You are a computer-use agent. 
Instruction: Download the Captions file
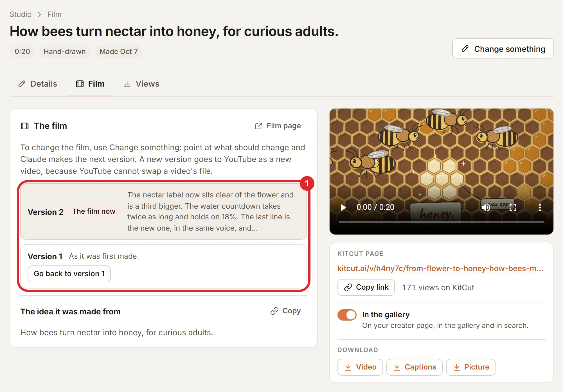tap(415, 367)
